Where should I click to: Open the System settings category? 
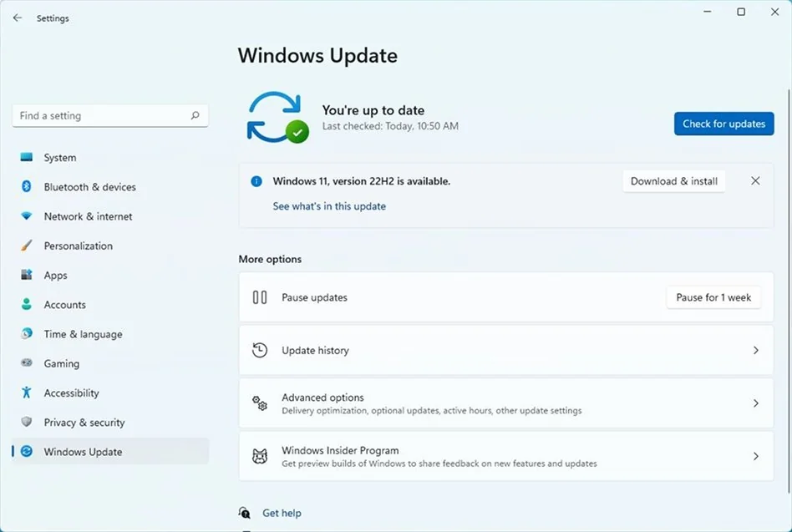[60, 158]
